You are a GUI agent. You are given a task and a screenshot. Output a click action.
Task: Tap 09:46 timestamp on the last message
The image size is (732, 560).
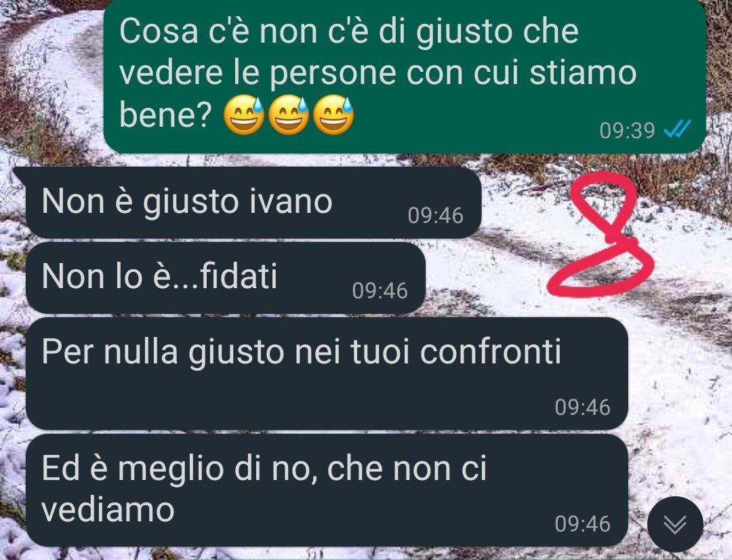583,524
